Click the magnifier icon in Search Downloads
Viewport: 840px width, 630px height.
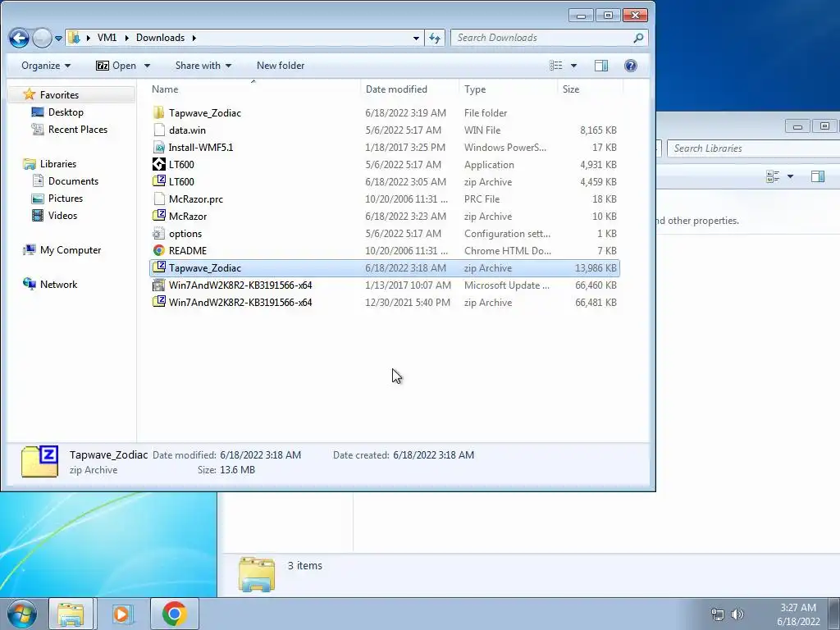click(638, 38)
